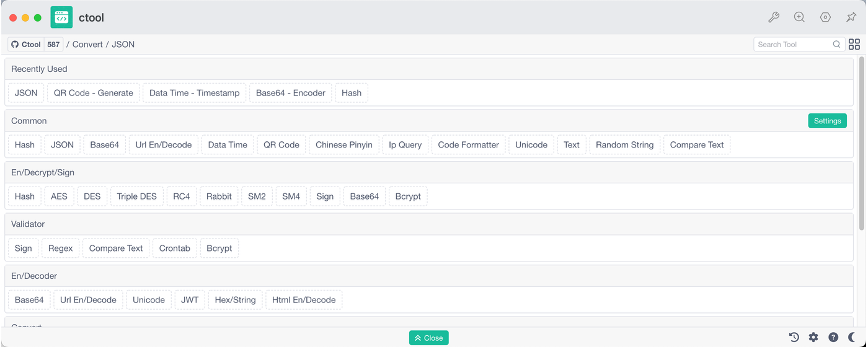Open the Code Formatter tool
The image size is (868, 347).
[x=469, y=144]
